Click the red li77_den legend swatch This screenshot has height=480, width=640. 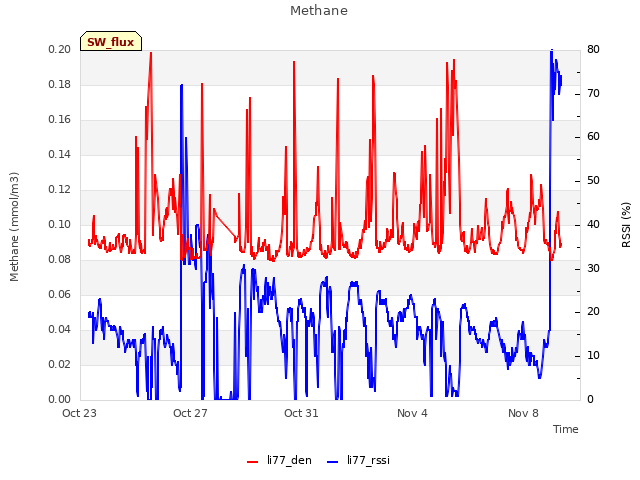tap(253, 462)
